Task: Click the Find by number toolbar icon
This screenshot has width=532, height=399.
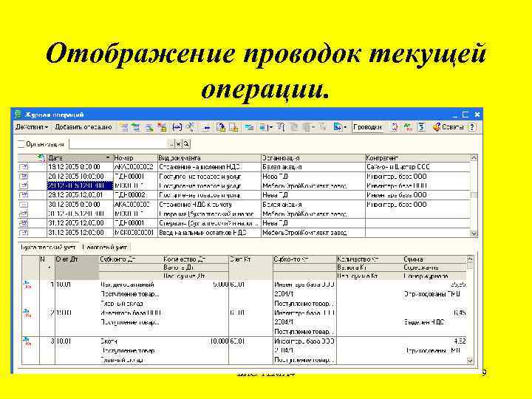Action: [190, 127]
